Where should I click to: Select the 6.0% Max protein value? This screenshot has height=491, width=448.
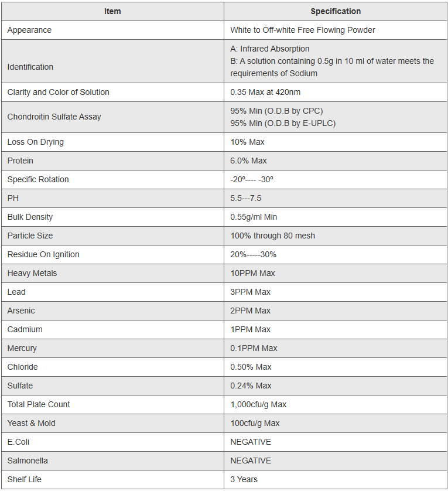(248, 161)
